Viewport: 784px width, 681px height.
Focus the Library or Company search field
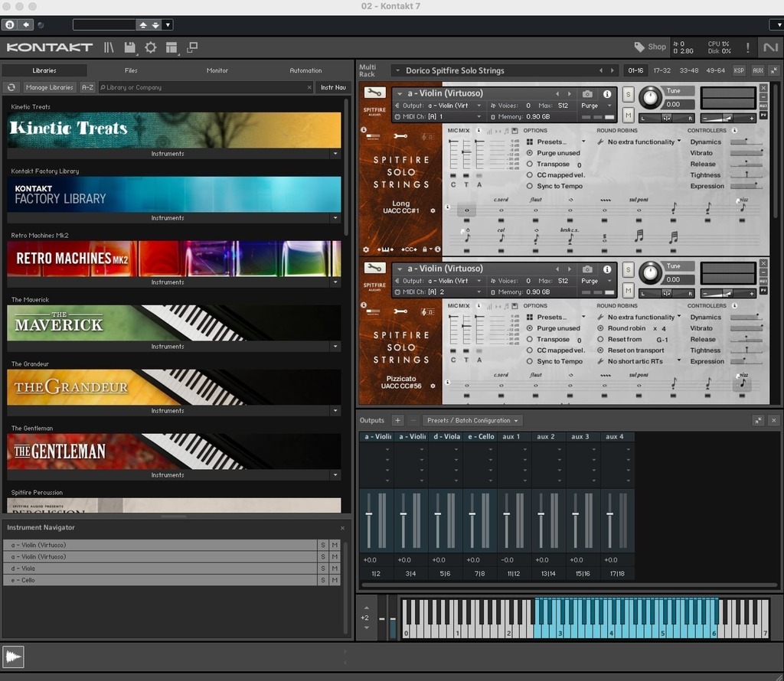[205, 87]
